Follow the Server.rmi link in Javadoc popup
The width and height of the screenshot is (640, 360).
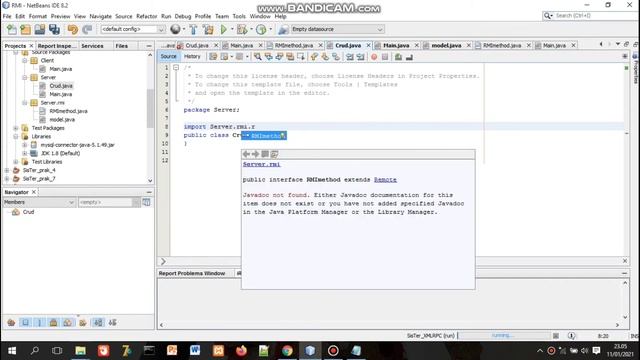262,164
